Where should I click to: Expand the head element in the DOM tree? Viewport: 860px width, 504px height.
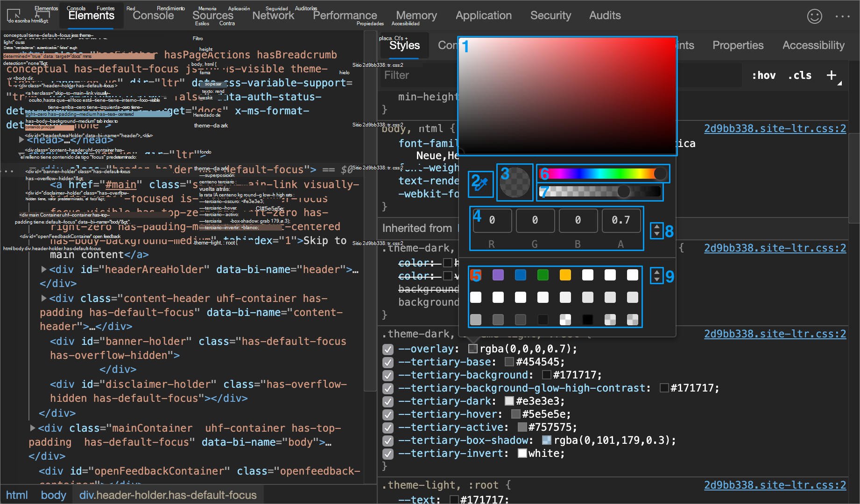coord(21,139)
